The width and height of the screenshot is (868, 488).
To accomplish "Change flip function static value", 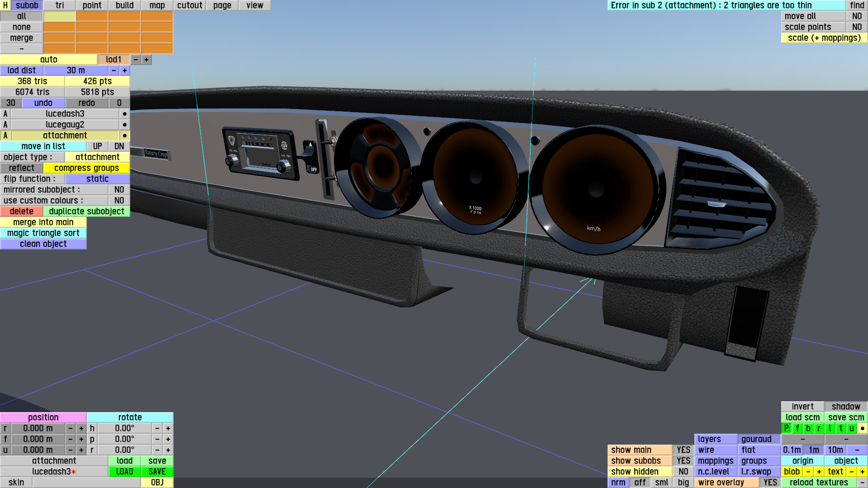I will point(97,179).
